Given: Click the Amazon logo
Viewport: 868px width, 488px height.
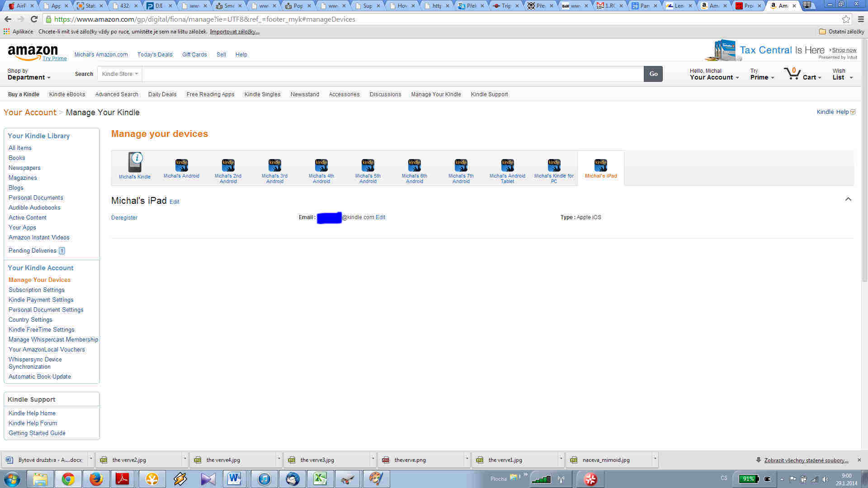Looking at the screenshot, I should click(33, 52).
